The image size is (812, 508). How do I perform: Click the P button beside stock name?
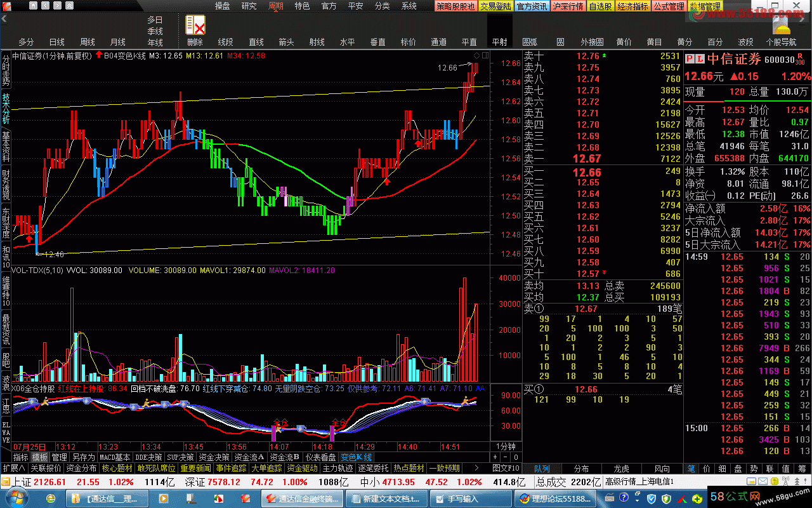[690, 59]
